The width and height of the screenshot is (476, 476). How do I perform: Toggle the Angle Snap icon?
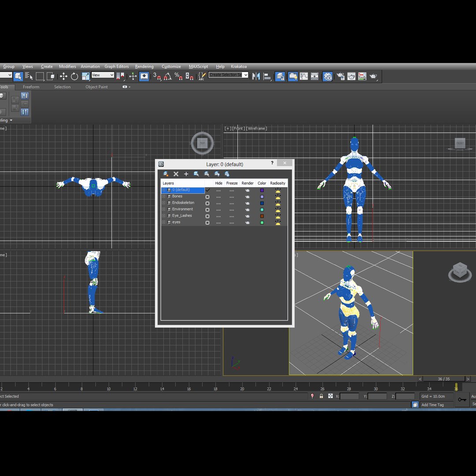point(167,76)
